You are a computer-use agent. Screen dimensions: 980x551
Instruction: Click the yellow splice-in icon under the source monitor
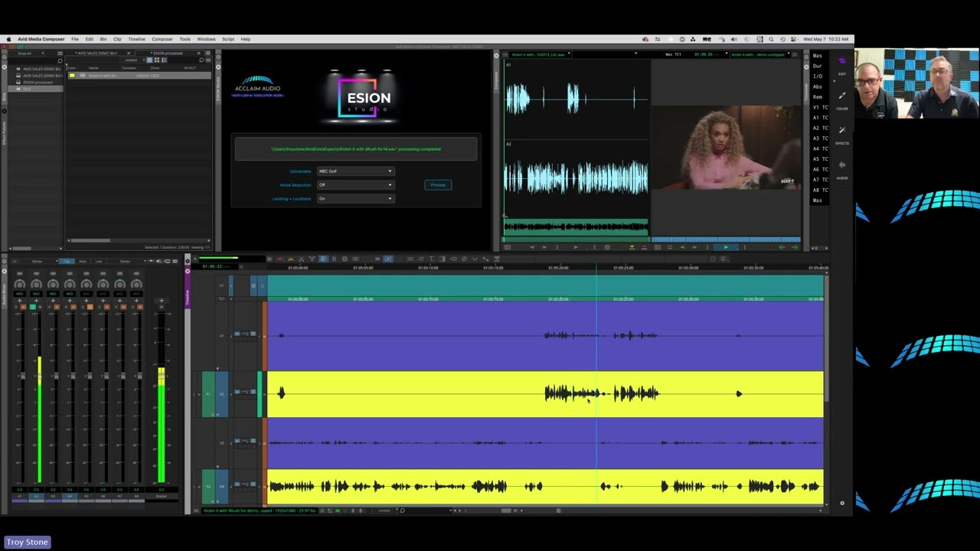tap(631, 247)
